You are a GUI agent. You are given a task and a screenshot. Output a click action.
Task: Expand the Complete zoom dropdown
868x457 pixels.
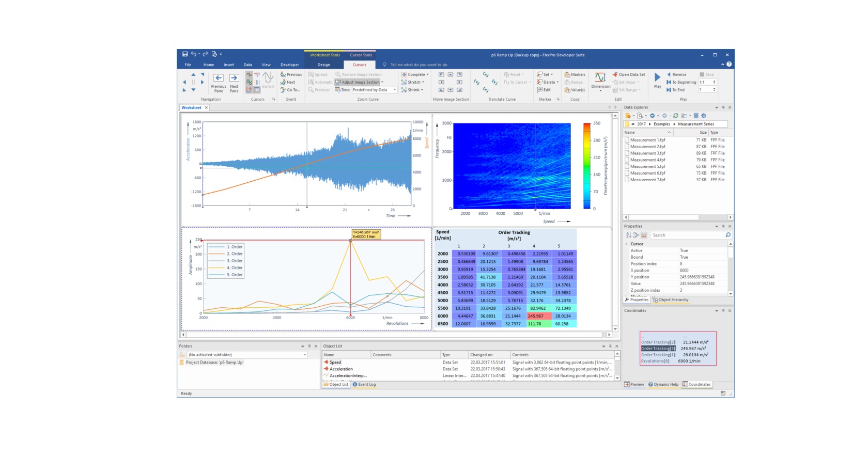[x=427, y=74]
